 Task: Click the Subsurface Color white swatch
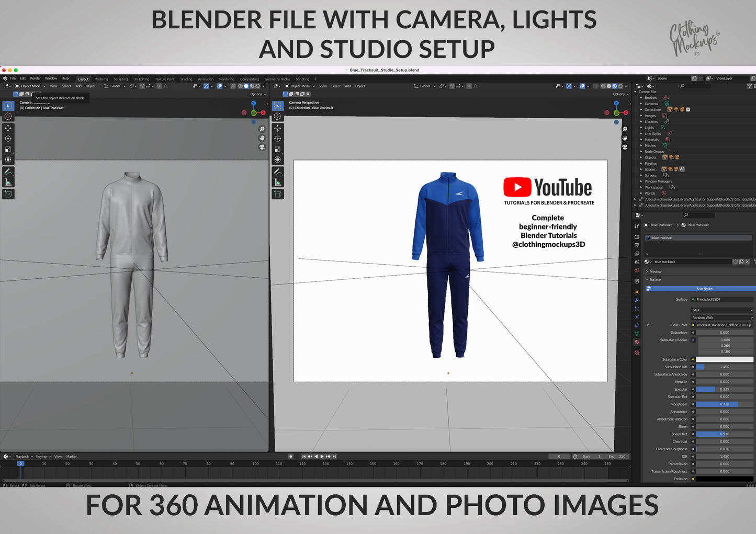[725, 360]
